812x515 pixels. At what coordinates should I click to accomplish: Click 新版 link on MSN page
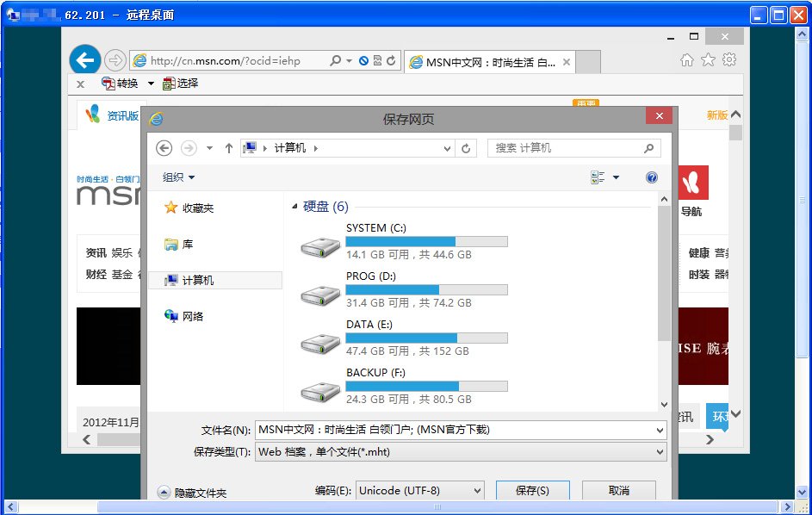point(717,115)
